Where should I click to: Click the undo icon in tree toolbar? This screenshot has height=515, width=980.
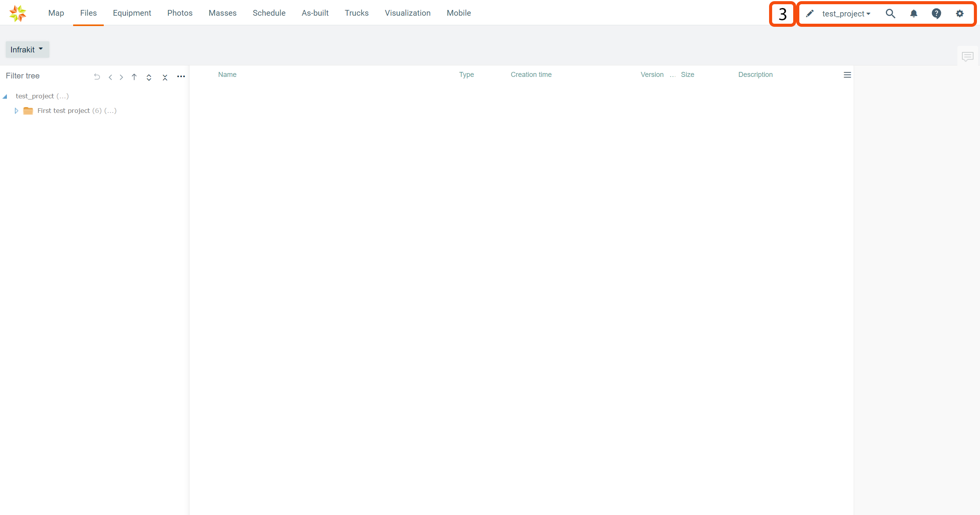point(97,77)
